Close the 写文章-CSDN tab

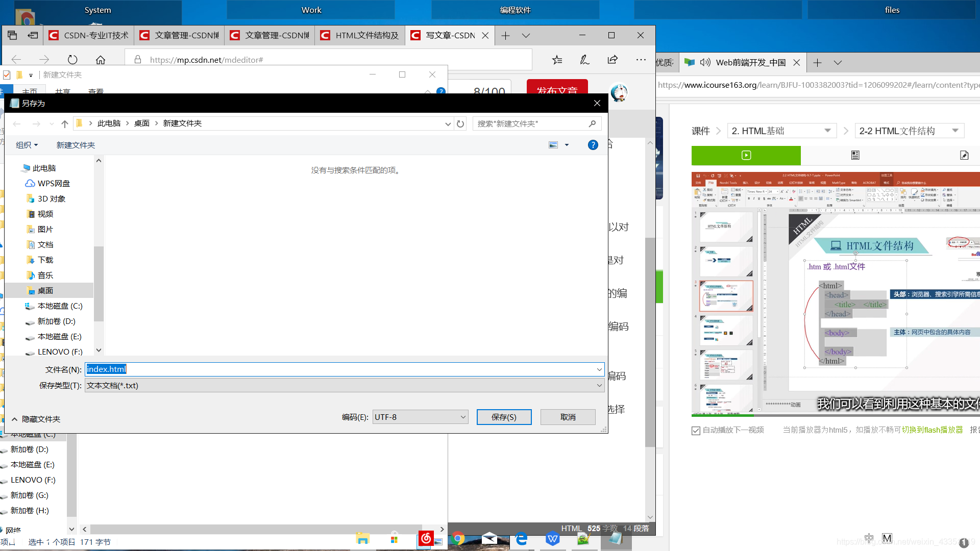click(x=485, y=35)
